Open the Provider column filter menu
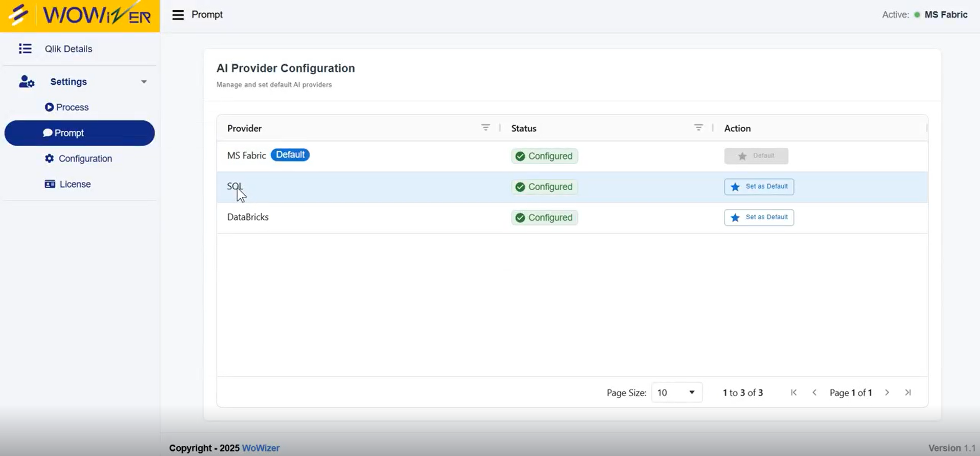 point(485,128)
